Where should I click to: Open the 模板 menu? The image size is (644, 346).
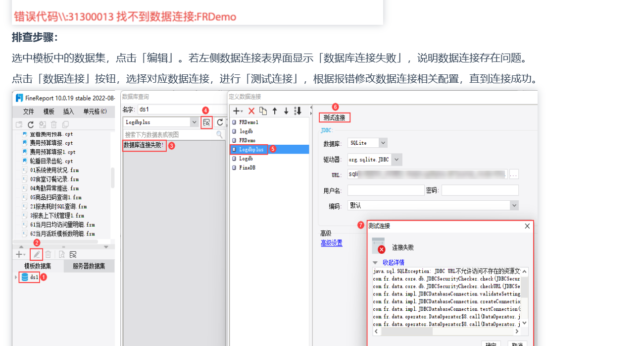point(49,112)
